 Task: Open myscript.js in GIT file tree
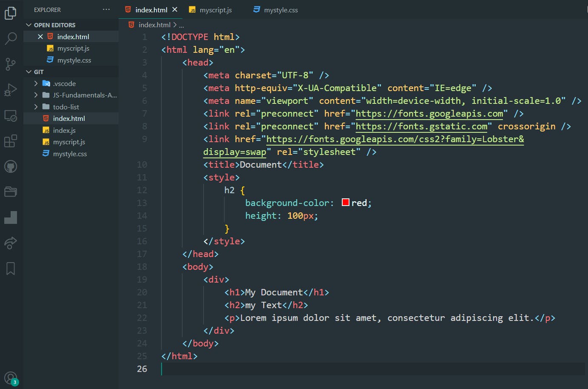[x=69, y=142]
